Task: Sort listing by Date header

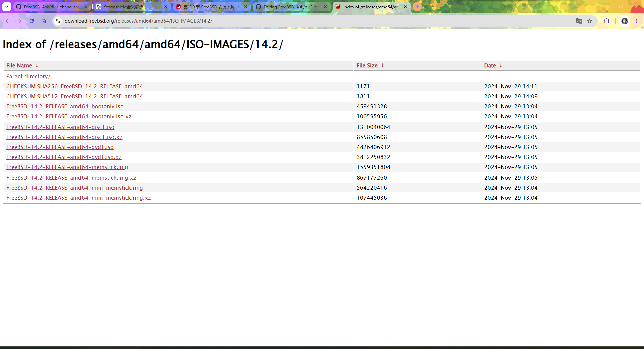Action: tap(490, 66)
